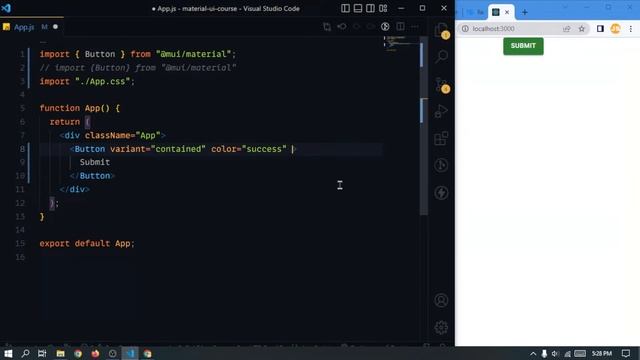Bookmark this page with the star icon
Image resolution: width=640 pixels, height=360 pixels.
(x=582, y=29)
